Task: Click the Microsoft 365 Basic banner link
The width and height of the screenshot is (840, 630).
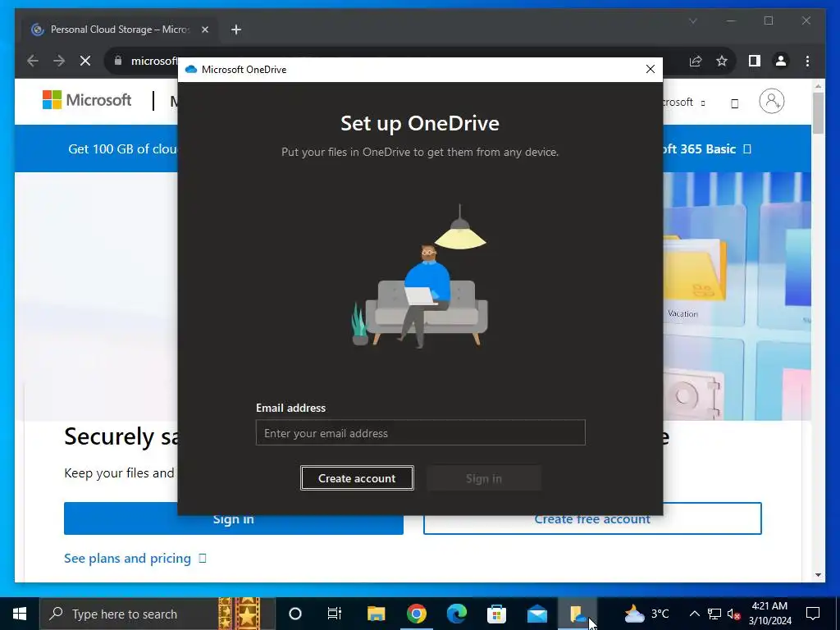Action: pyautogui.click(x=708, y=149)
